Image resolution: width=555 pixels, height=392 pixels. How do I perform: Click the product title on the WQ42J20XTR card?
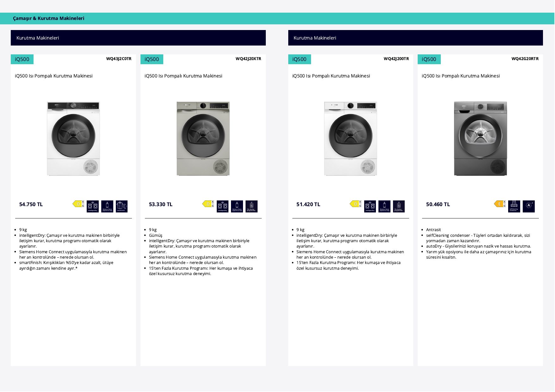(x=184, y=76)
